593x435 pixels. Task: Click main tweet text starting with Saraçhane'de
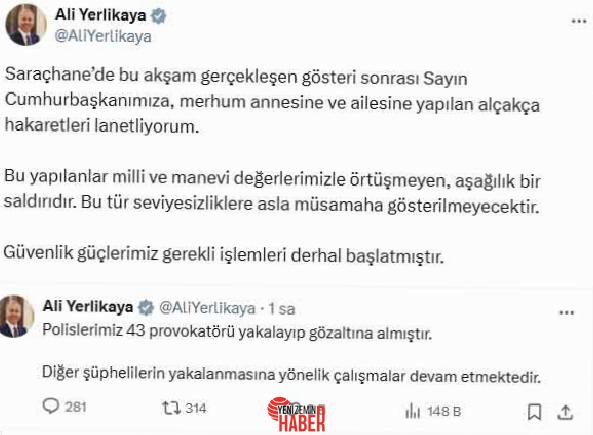[272, 101]
